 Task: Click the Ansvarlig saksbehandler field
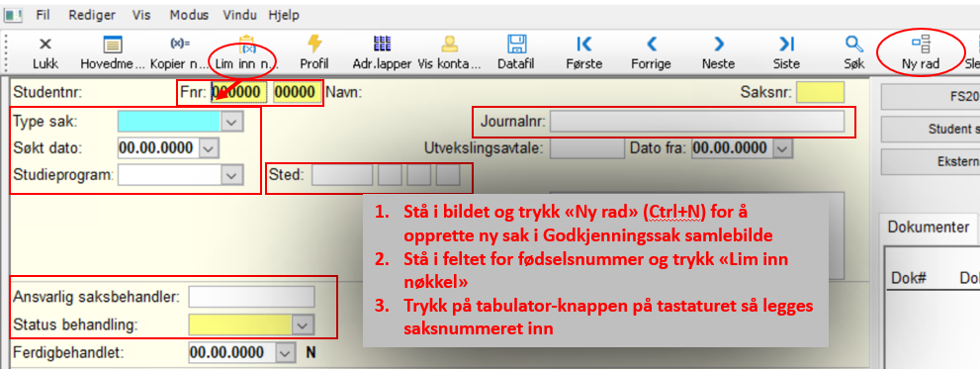(x=252, y=297)
